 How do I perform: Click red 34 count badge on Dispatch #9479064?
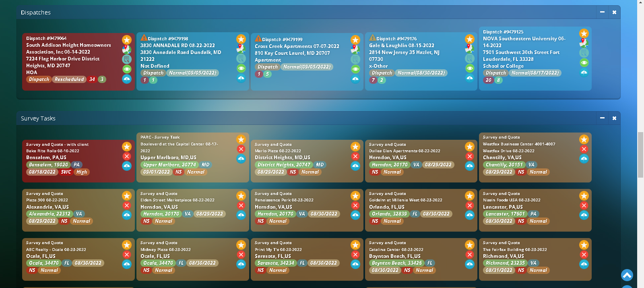[92, 79]
